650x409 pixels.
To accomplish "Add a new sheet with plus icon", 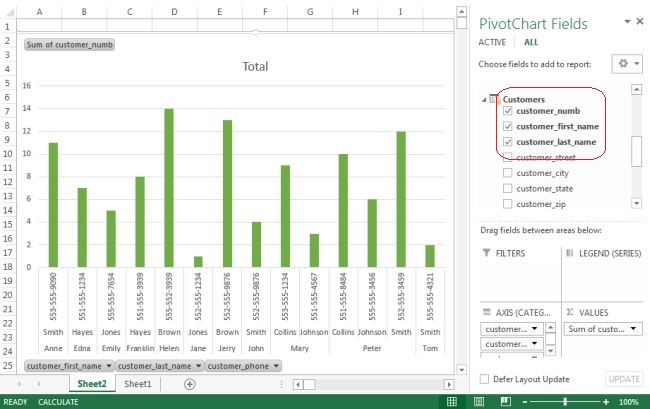I will click(189, 384).
